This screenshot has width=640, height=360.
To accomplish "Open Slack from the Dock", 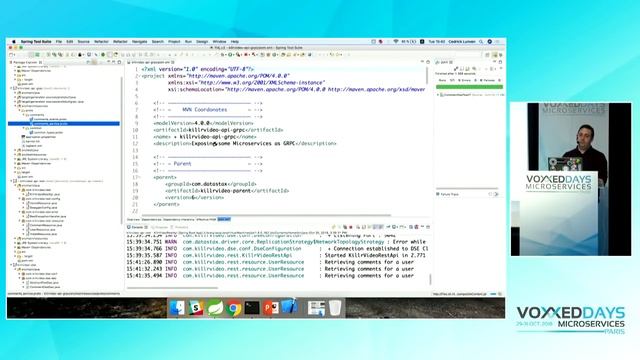I will point(196,308).
